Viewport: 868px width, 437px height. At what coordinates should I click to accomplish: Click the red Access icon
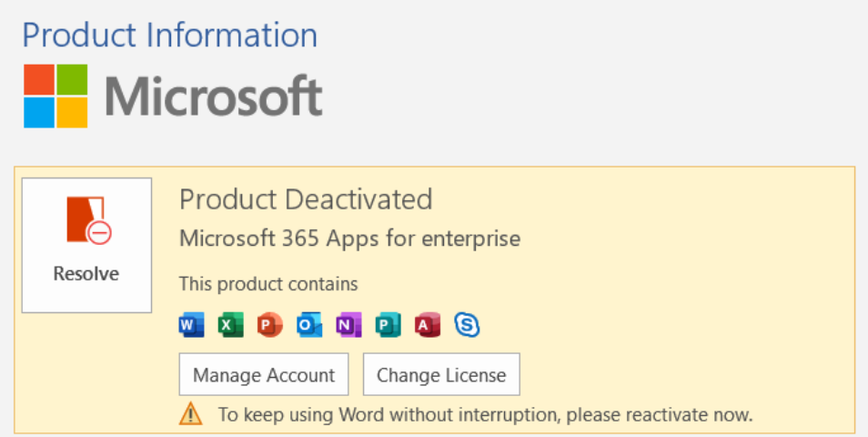(428, 325)
